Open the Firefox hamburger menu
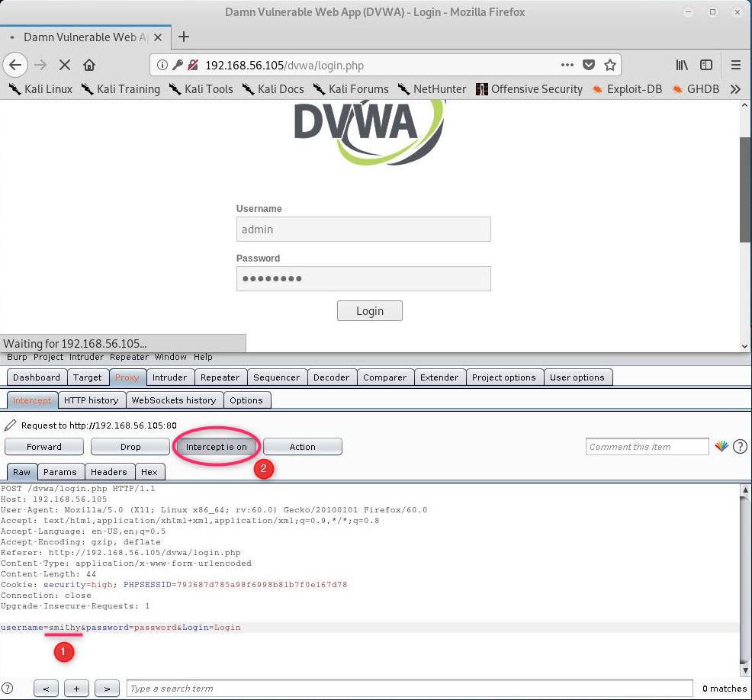Viewport: 752px width, 700px height. click(736, 65)
